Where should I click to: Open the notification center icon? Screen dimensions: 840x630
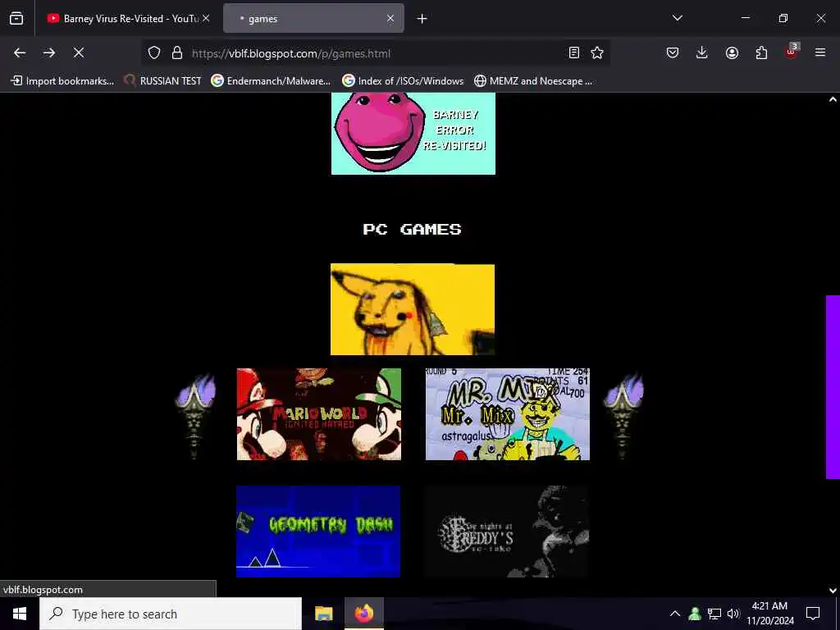(813, 614)
